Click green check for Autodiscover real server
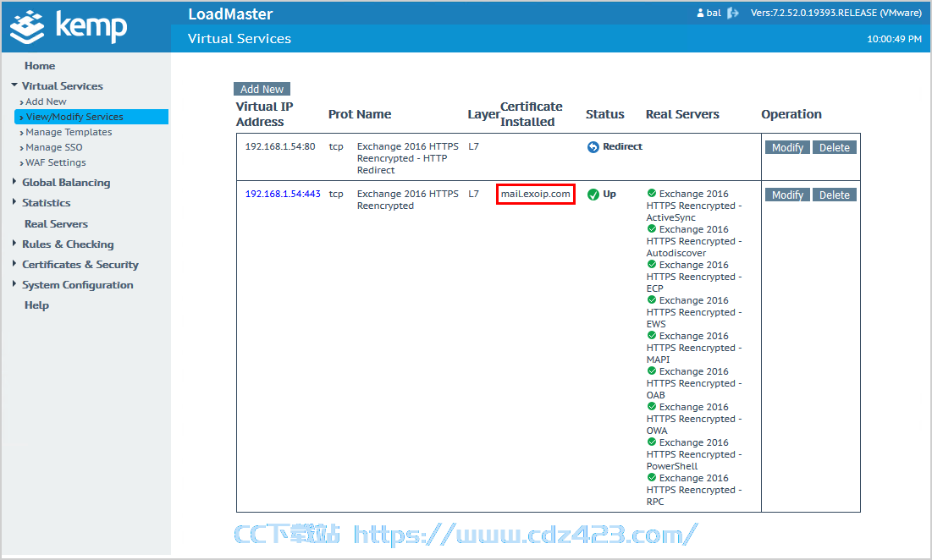The width and height of the screenshot is (932, 560). 652,228
